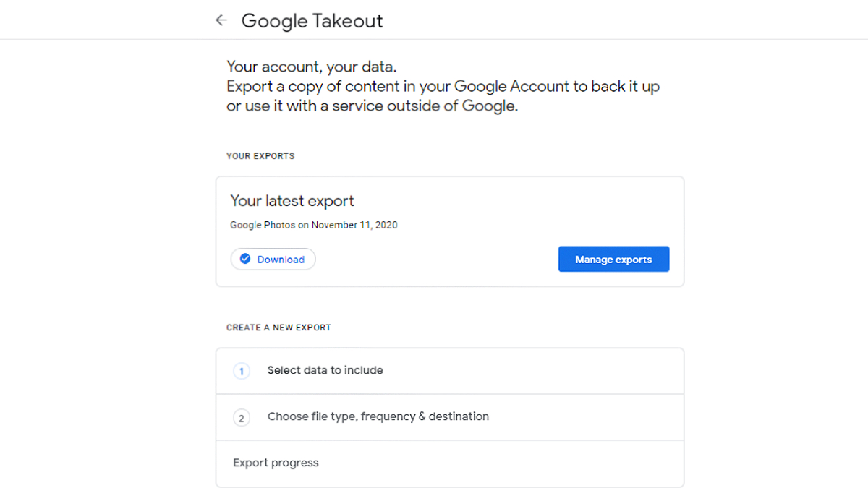Click 'Google Photos on November 11, 2020' text
Screen dimensions: 868x488
tap(314, 225)
